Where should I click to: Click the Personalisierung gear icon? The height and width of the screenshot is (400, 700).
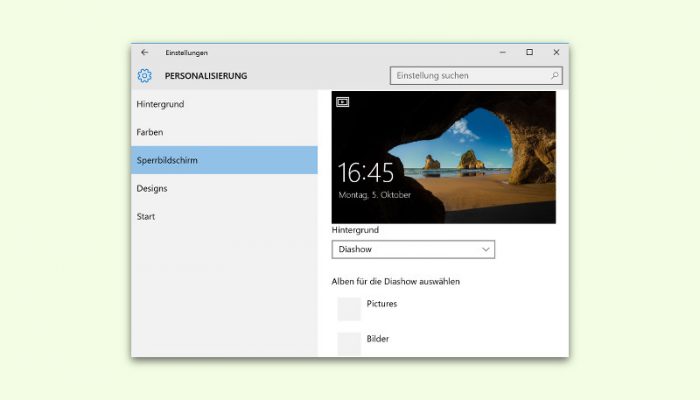(x=144, y=75)
